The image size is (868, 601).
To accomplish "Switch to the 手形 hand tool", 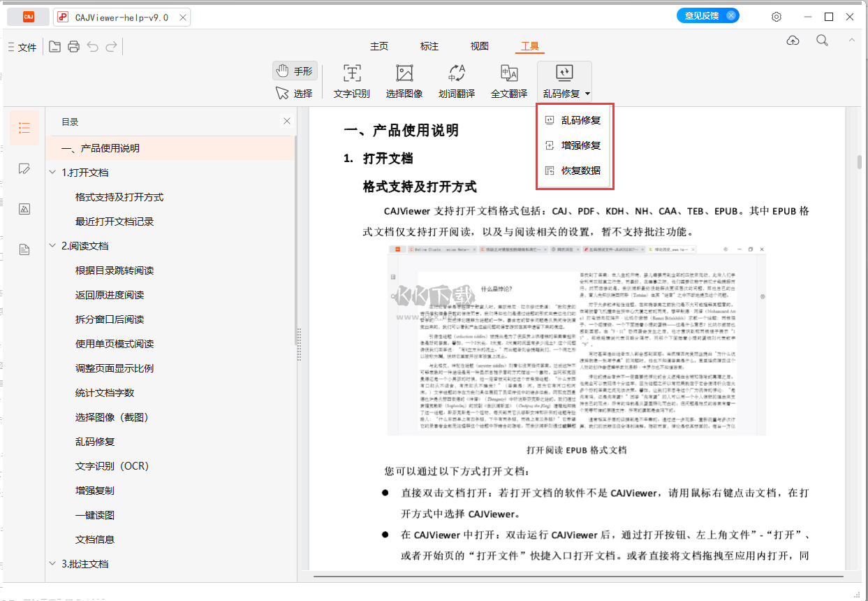I will tap(294, 71).
